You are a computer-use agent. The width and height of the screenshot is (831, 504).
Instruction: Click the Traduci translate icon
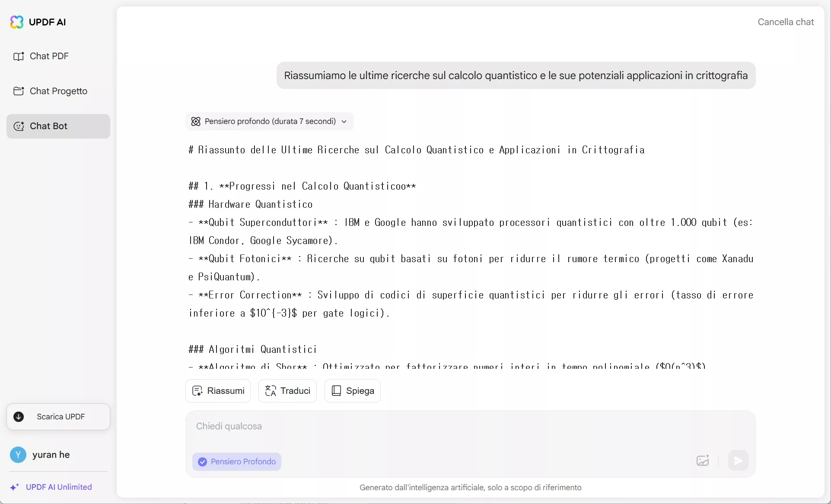pyautogui.click(x=271, y=391)
